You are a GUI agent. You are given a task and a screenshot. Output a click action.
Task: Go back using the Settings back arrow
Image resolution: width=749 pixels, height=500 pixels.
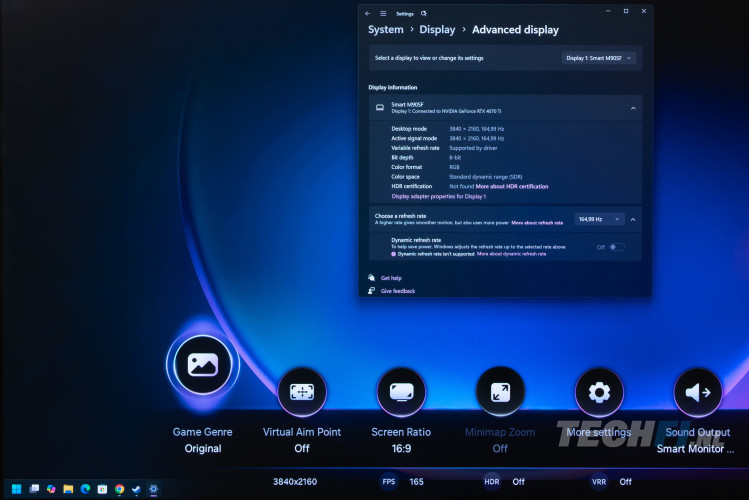pos(367,14)
